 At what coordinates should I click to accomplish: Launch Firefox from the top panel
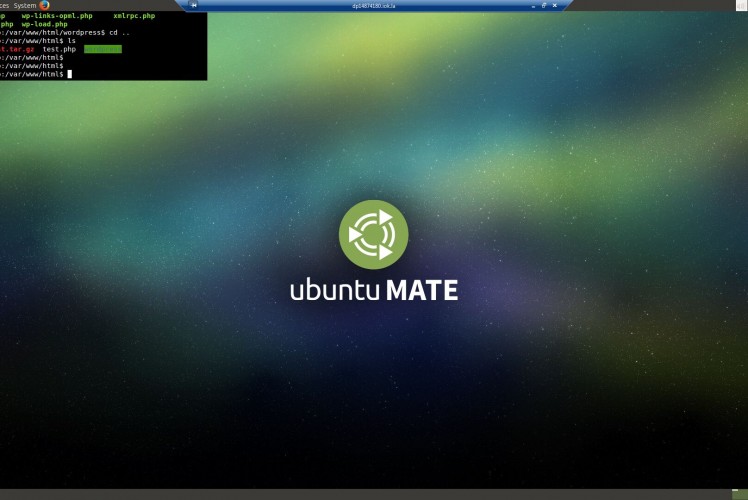coord(44,5)
